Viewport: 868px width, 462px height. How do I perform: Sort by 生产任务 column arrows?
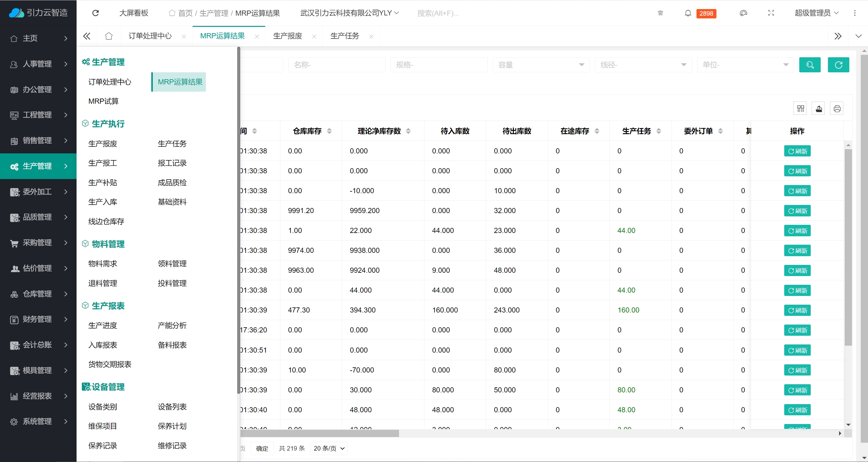pyautogui.click(x=659, y=131)
